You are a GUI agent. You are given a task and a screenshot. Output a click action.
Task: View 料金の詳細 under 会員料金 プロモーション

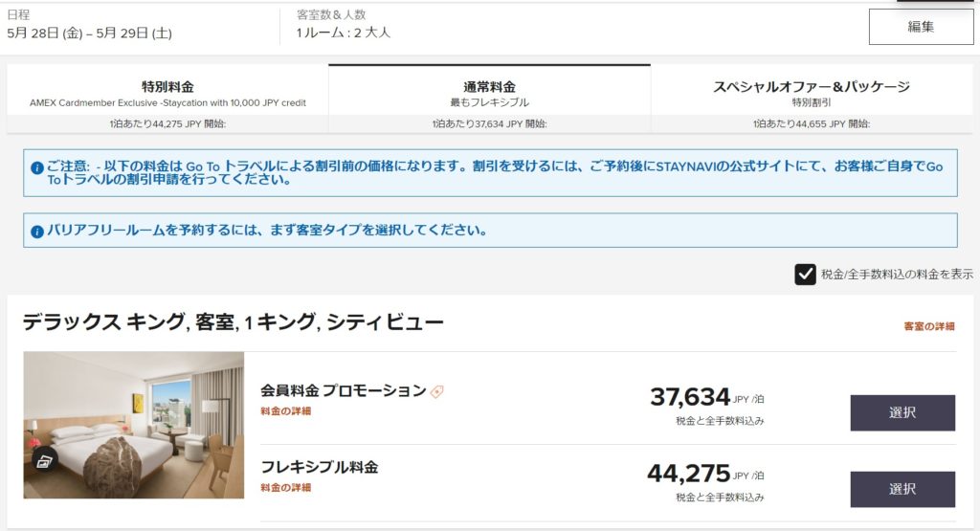(285, 411)
